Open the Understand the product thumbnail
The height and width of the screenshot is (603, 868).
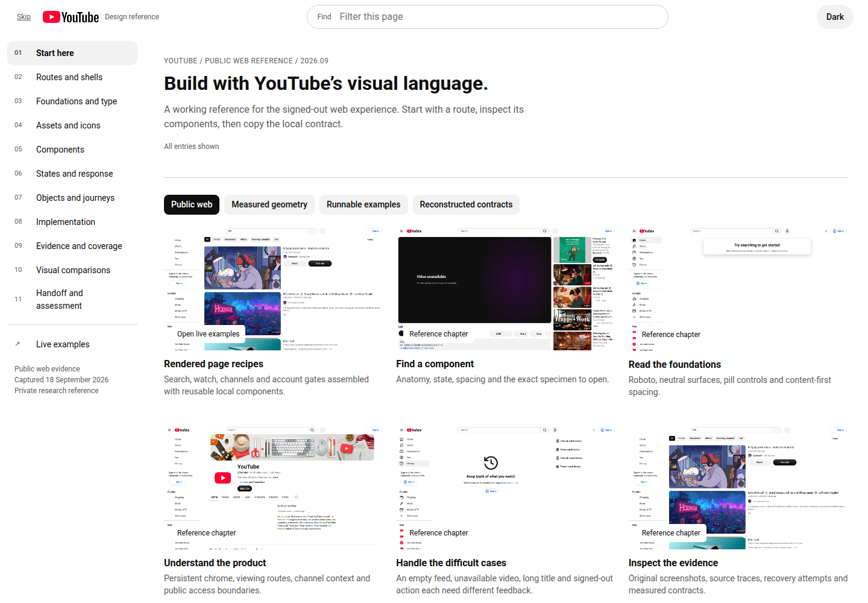[274, 488]
